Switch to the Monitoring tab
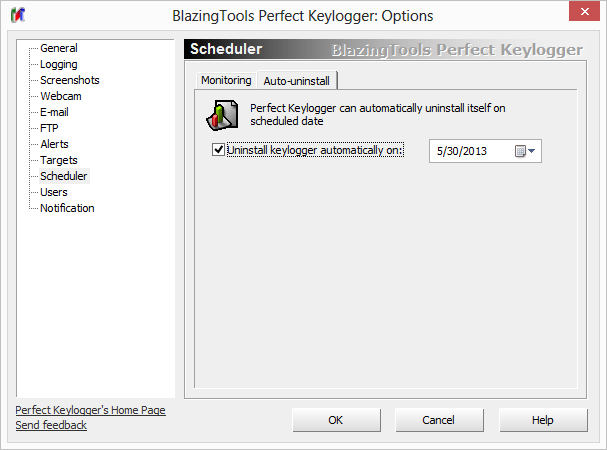Viewport: 607px width, 450px height. coord(226,80)
